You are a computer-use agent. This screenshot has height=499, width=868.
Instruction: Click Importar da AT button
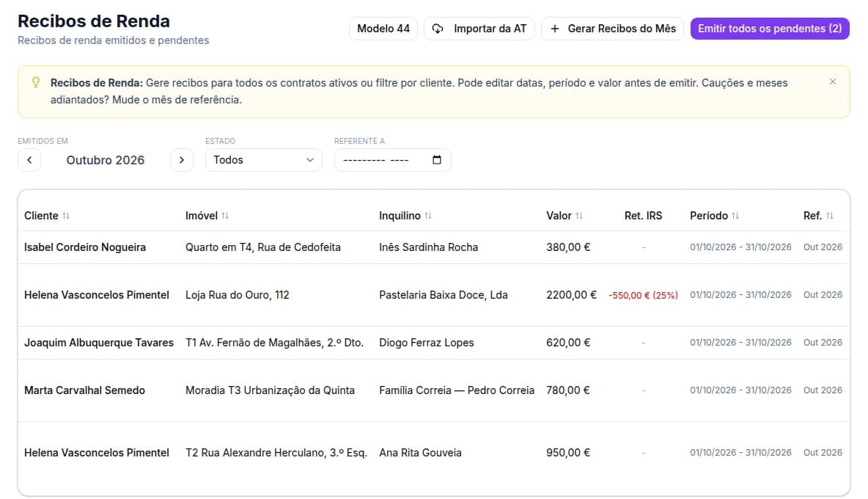479,29
